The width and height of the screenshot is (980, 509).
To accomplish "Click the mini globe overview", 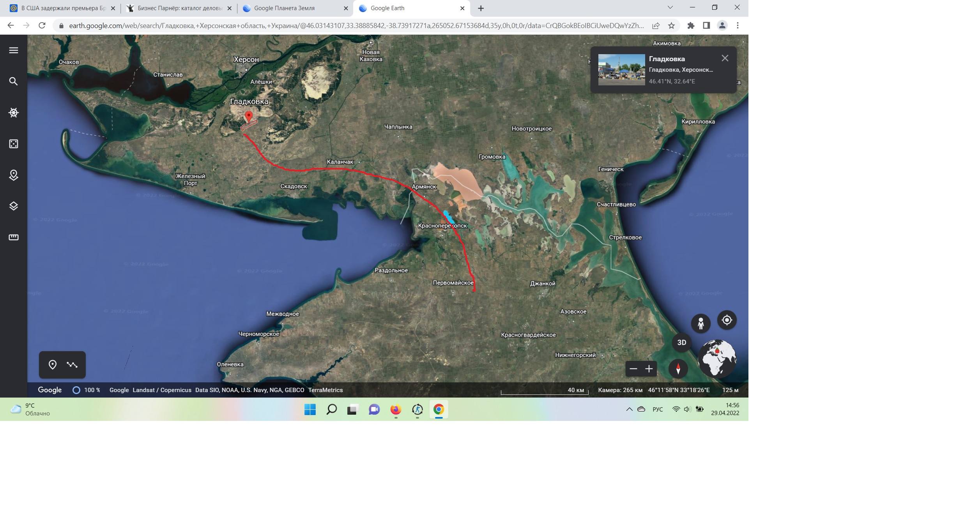I will (717, 358).
